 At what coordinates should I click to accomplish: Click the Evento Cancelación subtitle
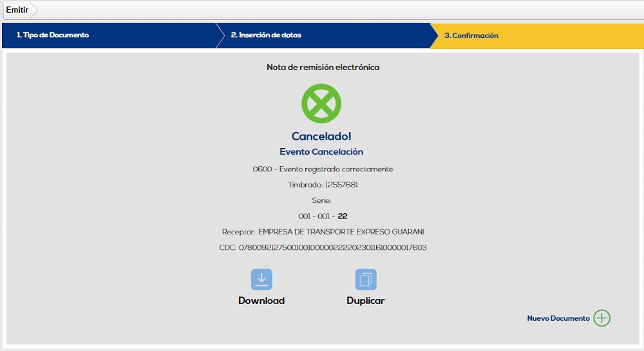click(321, 152)
